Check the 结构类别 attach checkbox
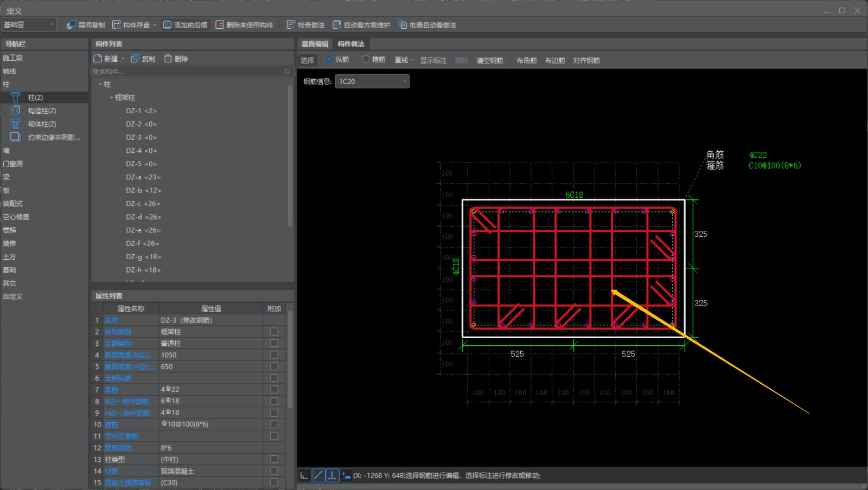The width and height of the screenshot is (868, 490). click(x=274, y=332)
